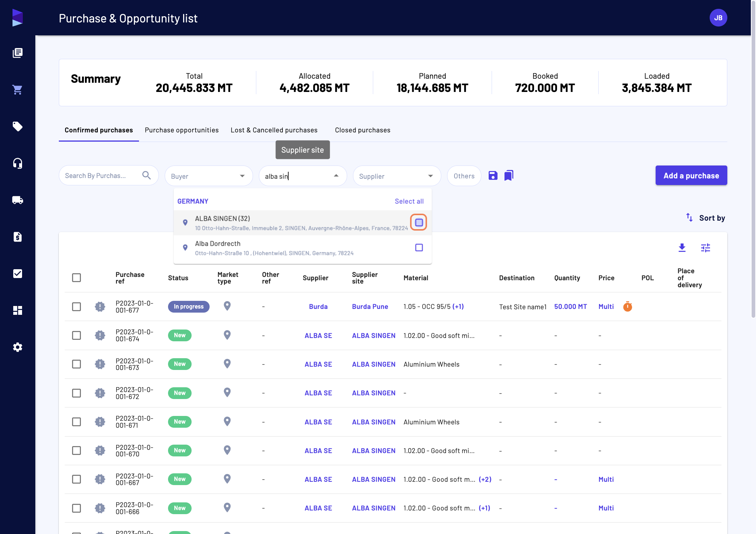The height and width of the screenshot is (534, 756).
Task: Click the alert badge for P2023-01-0-001-674
Action: pyautogui.click(x=100, y=335)
